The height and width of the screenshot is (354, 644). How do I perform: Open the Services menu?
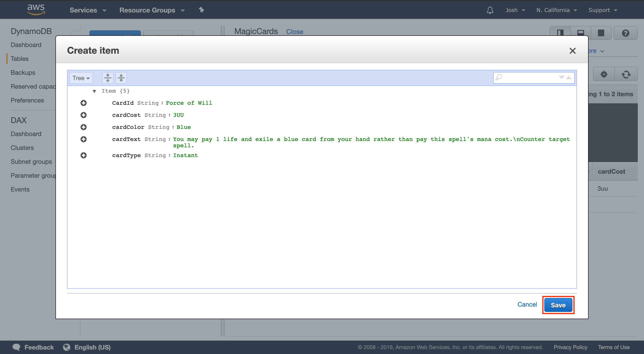coord(88,10)
